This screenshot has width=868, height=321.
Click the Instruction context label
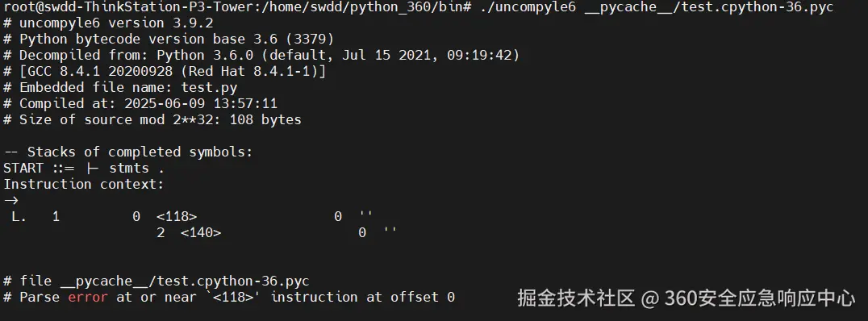84,184
